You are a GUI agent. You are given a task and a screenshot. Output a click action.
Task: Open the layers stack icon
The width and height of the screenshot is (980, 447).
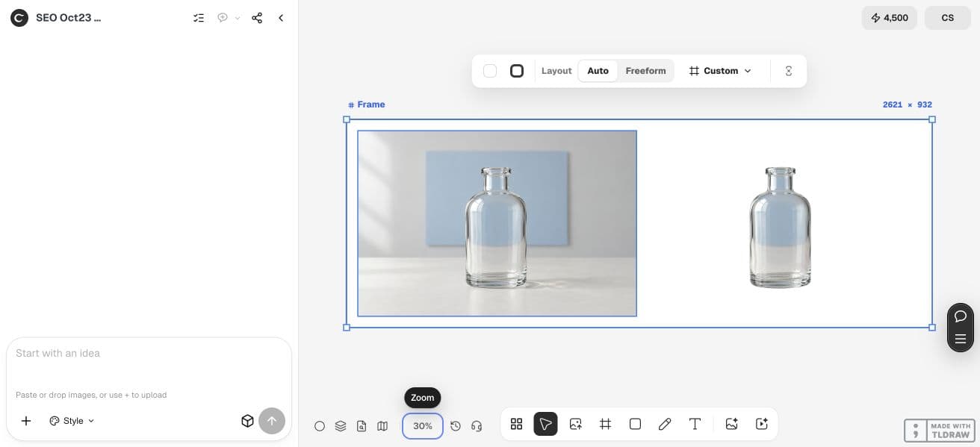pos(341,426)
